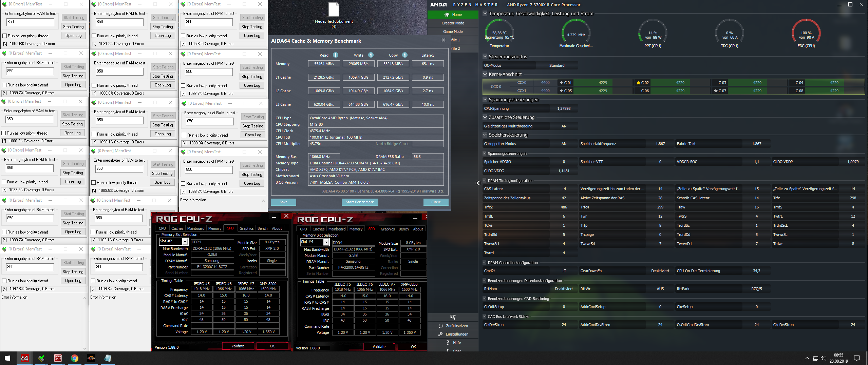Click Stop Testing in 1057.6% coverage MemTest
Screen dimensions: 868x365
[x=73, y=27]
